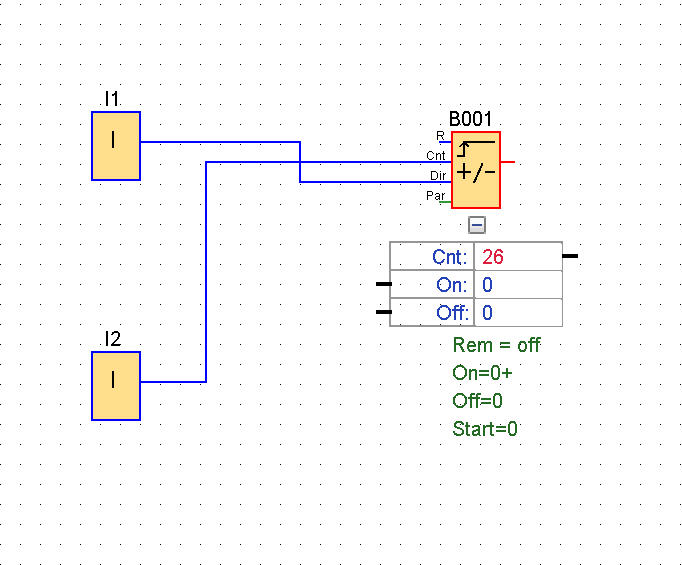Click the 'On:' parameter label

coord(451,285)
